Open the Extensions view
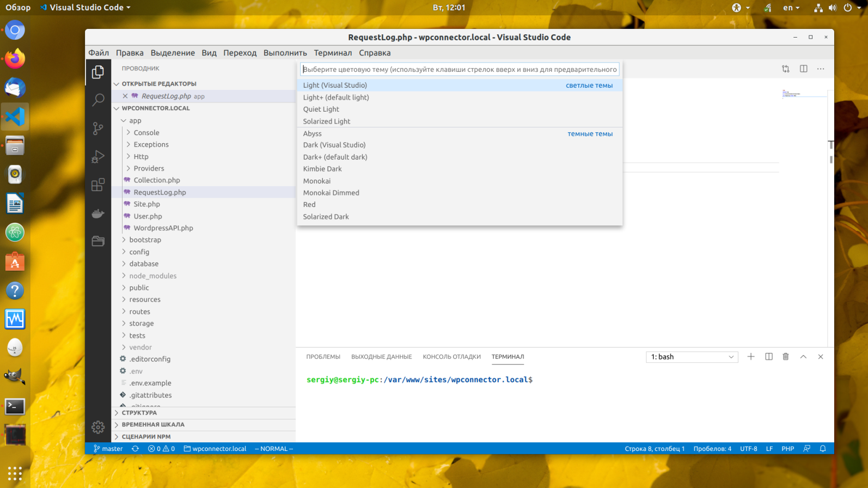 pos(98,185)
